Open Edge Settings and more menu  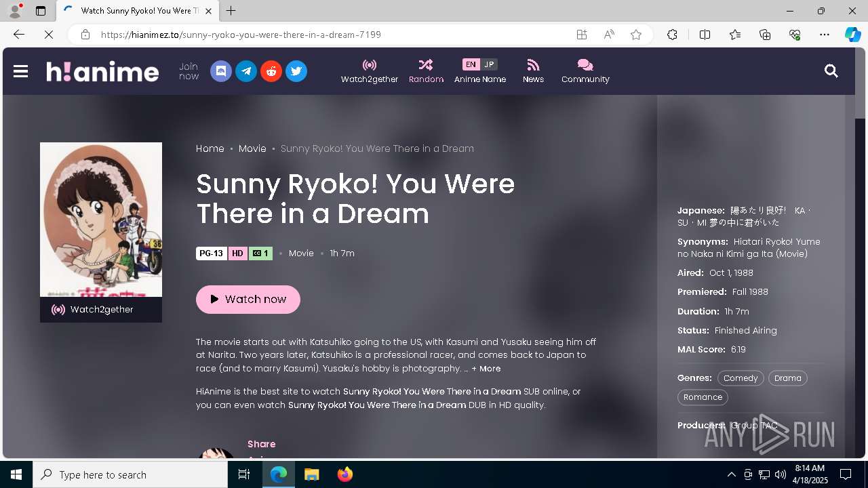(825, 35)
